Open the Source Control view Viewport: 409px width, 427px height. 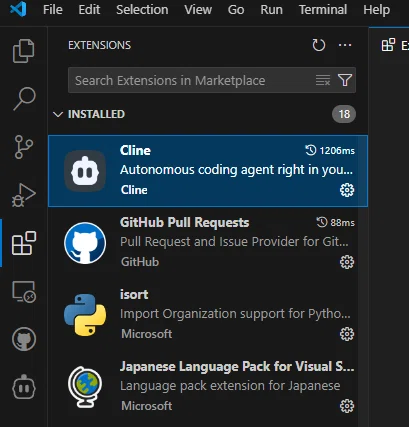click(x=24, y=147)
